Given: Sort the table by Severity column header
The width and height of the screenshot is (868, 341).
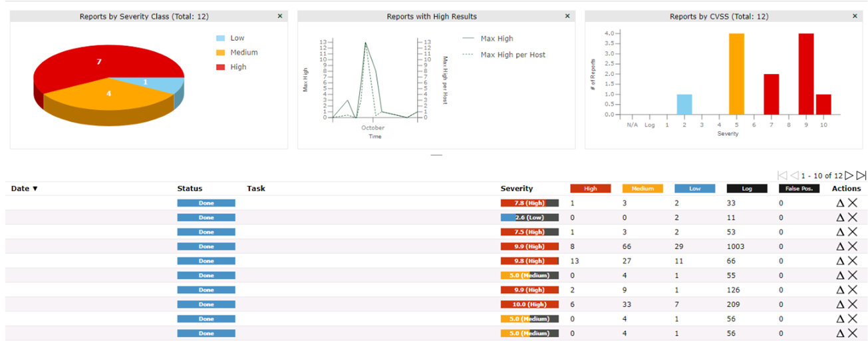Looking at the screenshot, I should click(517, 188).
